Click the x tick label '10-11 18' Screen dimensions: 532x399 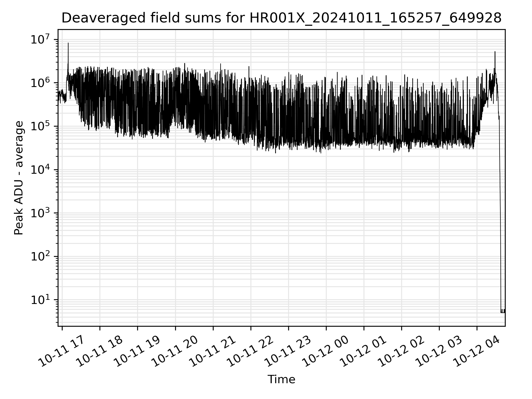[x=99, y=351]
